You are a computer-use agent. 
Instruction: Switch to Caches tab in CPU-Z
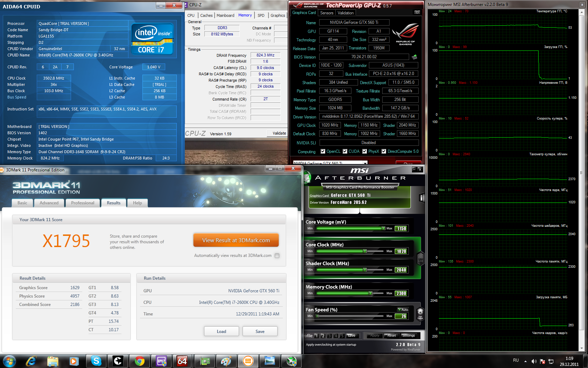click(206, 15)
